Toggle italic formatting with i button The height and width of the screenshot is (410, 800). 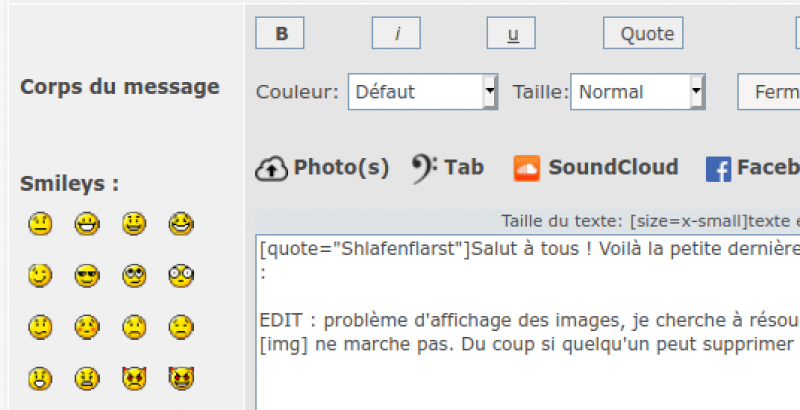[397, 33]
